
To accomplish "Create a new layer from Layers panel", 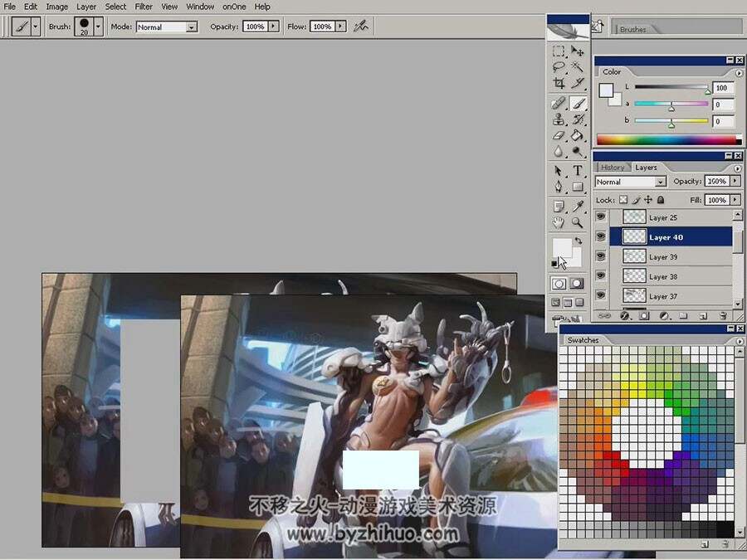I will point(703,315).
